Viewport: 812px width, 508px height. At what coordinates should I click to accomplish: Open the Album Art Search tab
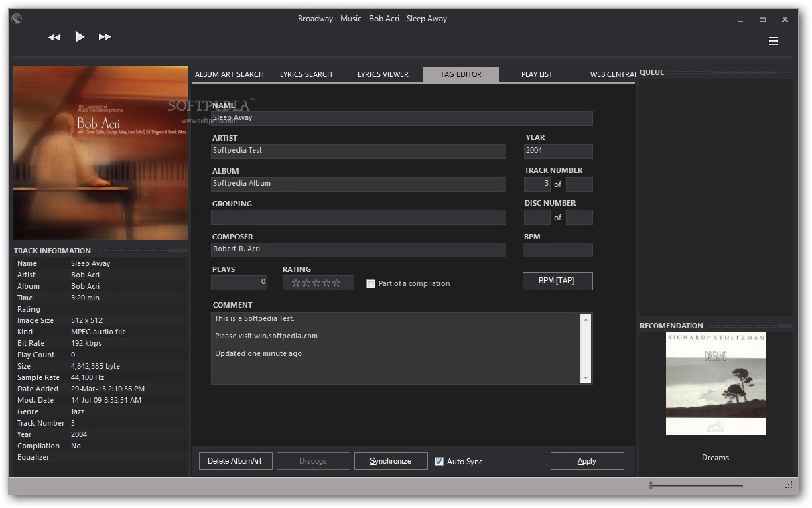click(229, 74)
